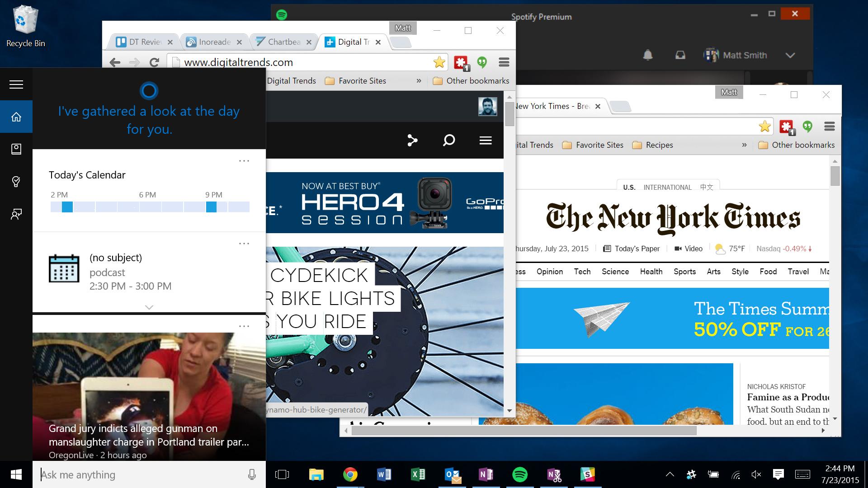Expand the three-dot menu on podcast event card

coord(245,244)
